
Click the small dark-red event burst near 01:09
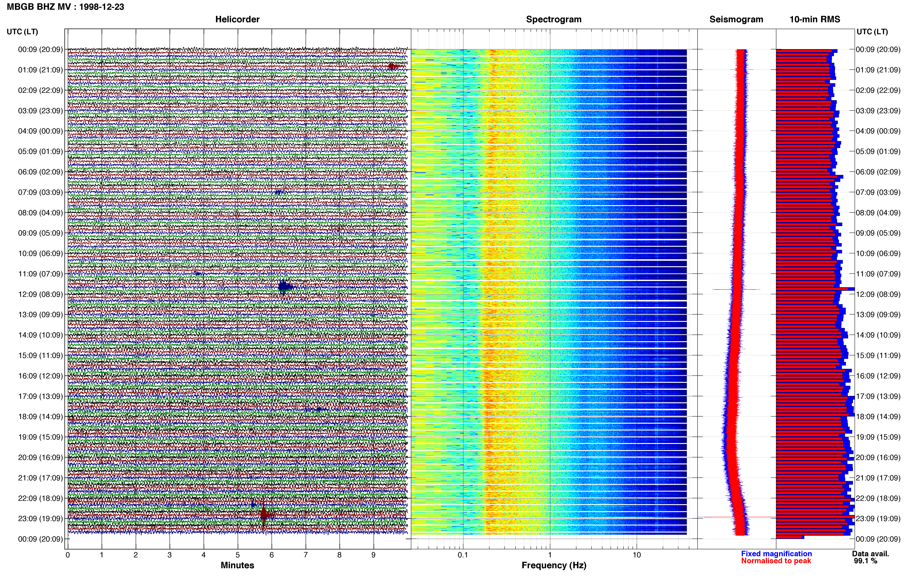coord(393,66)
